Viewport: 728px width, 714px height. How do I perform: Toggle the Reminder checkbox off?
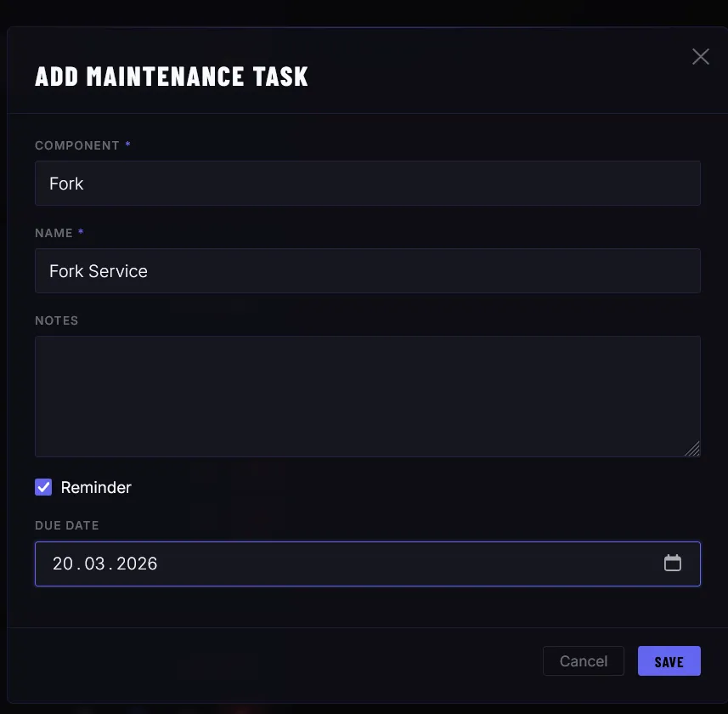[x=43, y=487]
